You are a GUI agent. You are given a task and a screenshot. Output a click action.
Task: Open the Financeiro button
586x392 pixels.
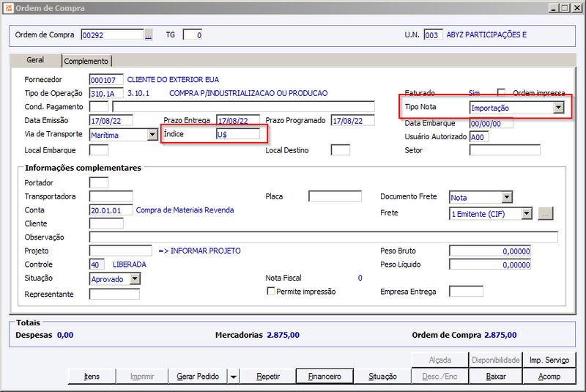324,377
